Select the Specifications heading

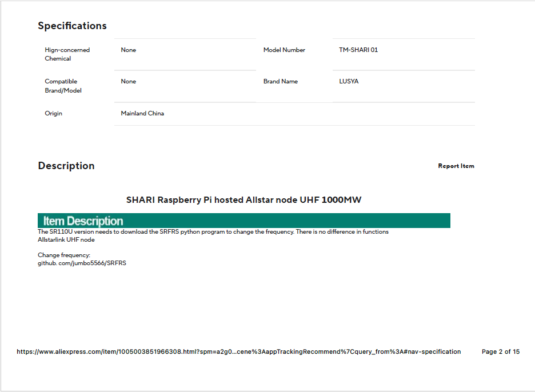click(x=72, y=26)
